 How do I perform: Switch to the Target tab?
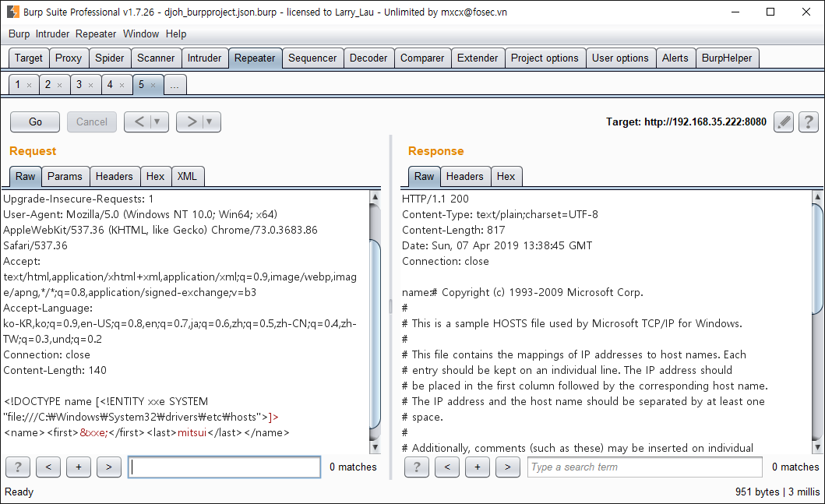[29, 58]
